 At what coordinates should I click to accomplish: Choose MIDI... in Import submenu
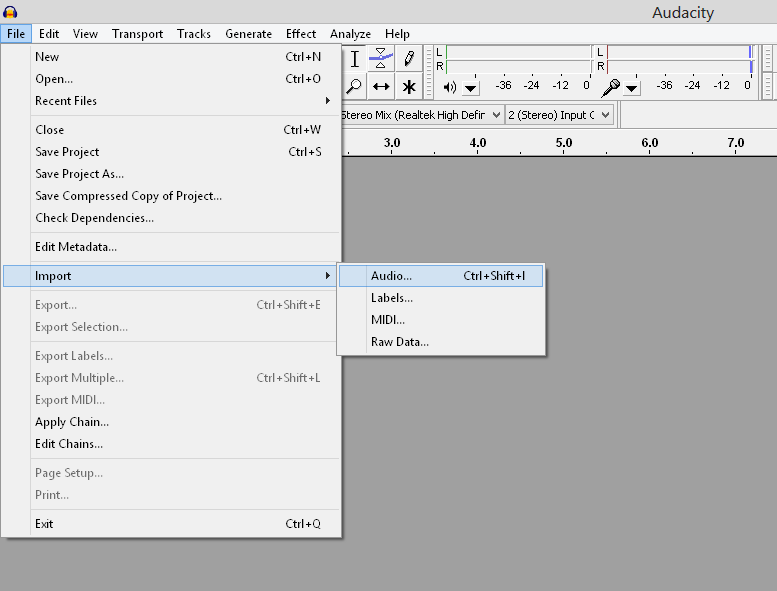coord(441,320)
